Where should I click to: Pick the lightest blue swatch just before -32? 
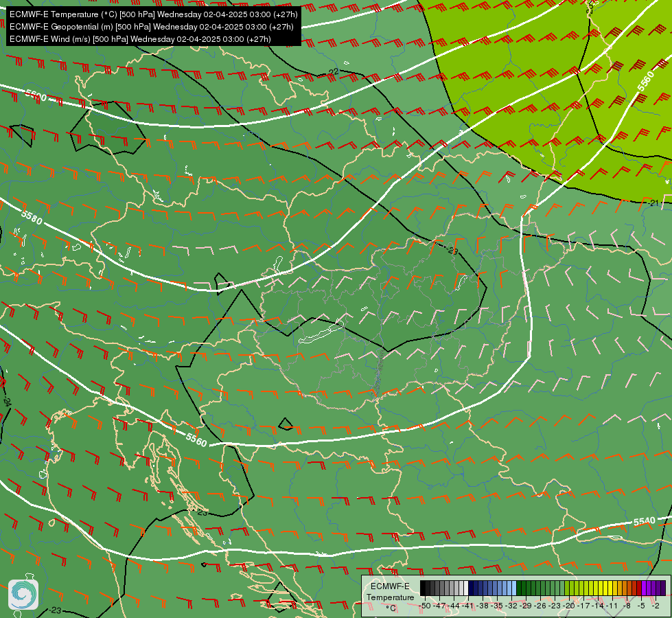click(x=514, y=588)
